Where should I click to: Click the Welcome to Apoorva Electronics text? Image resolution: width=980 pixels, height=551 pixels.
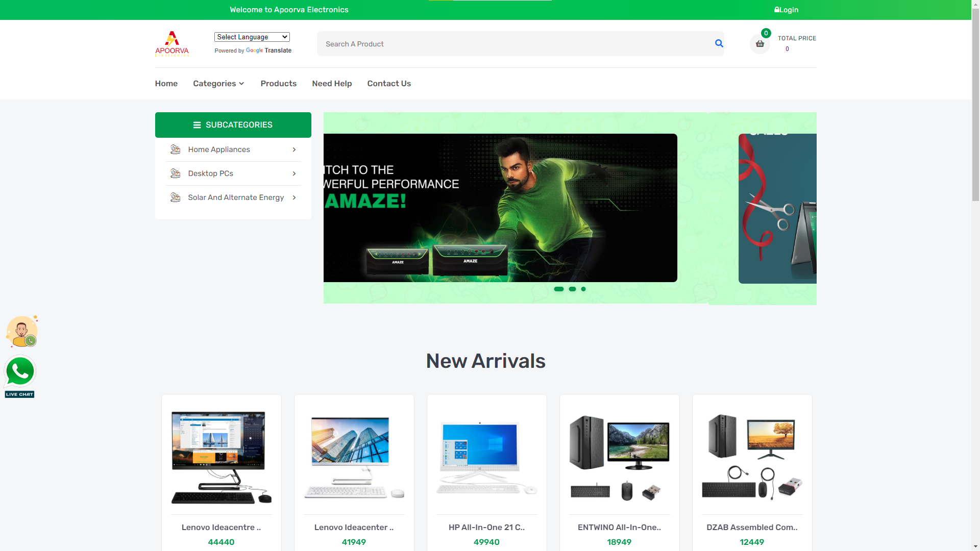pyautogui.click(x=289, y=10)
